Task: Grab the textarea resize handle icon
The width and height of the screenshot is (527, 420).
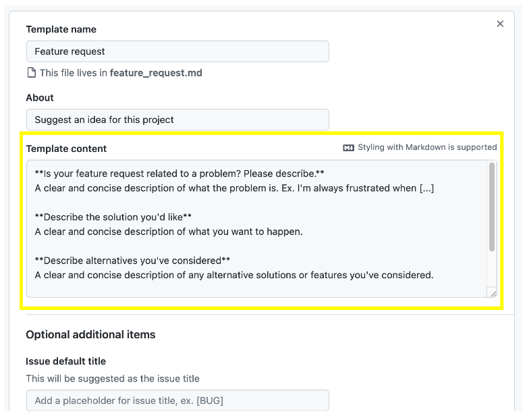Action: [493, 294]
